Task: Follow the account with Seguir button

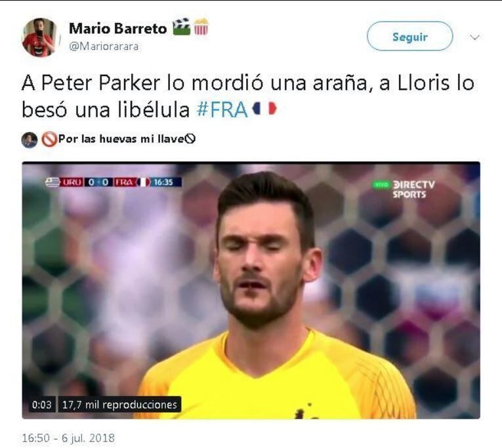Action: [409, 36]
